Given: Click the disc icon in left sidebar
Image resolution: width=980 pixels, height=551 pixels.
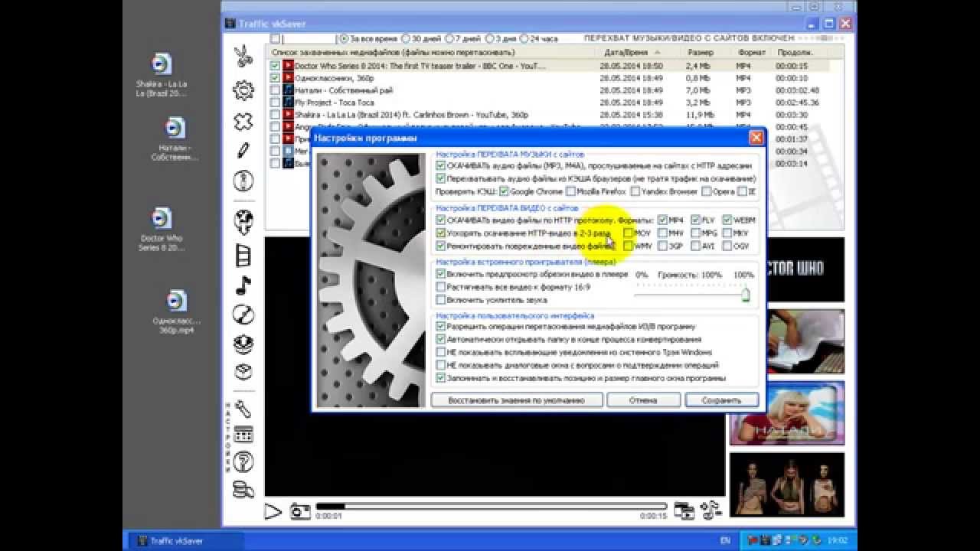Looking at the screenshot, I should [243, 315].
